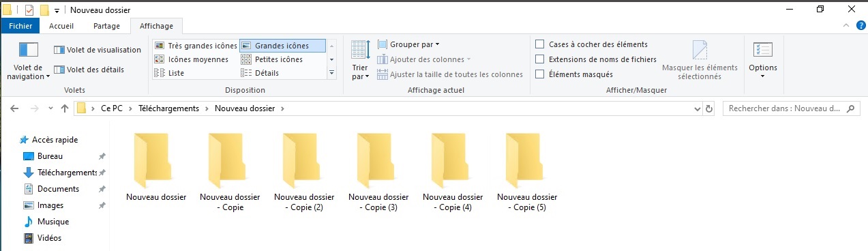This screenshot has height=251, width=868.
Task: Select Petites icônes layout
Action: pyautogui.click(x=273, y=59)
